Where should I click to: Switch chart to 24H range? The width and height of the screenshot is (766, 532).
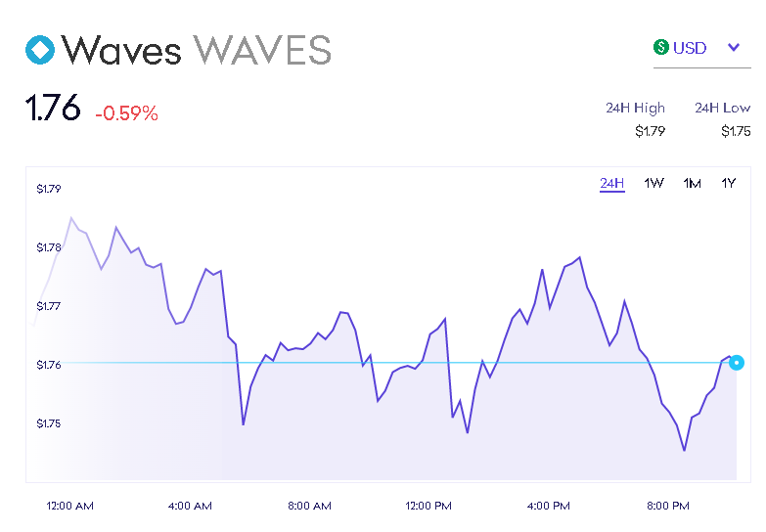click(611, 183)
